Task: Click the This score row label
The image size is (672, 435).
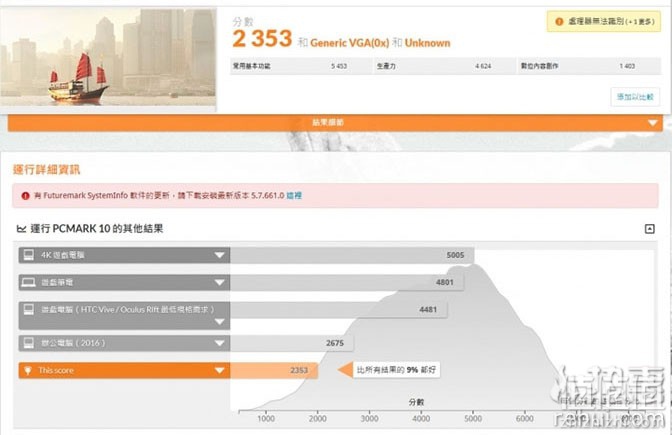Action: tap(56, 370)
